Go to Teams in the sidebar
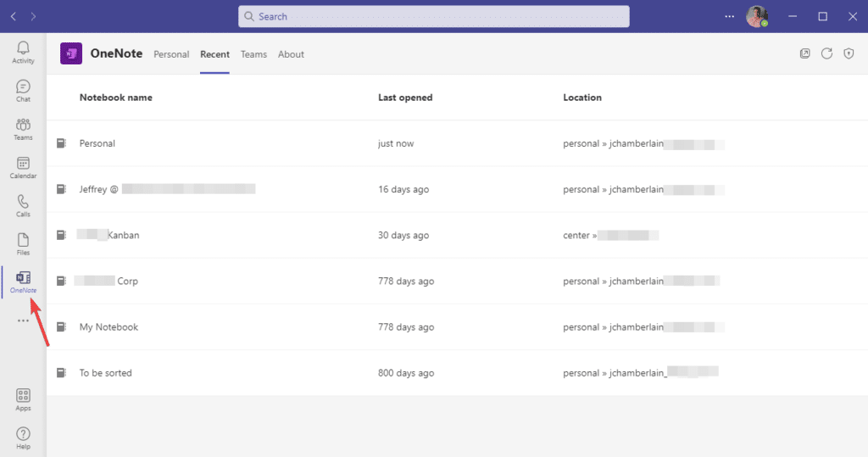The image size is (868, 457). point(23,129)
